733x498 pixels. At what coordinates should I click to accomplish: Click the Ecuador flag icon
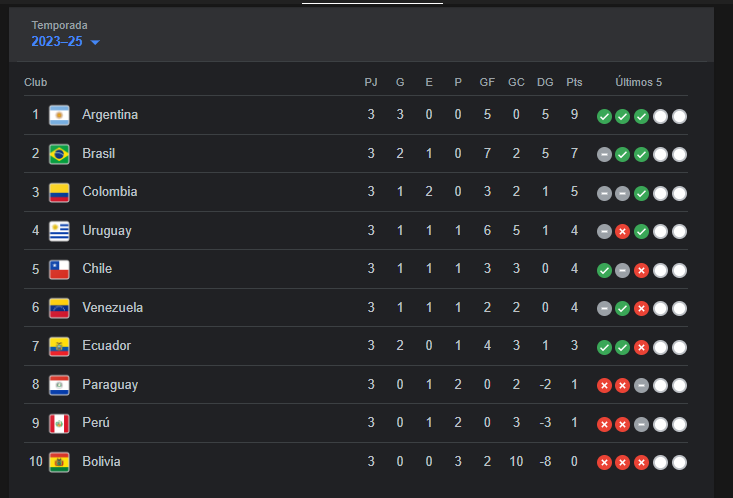[59, 346]
